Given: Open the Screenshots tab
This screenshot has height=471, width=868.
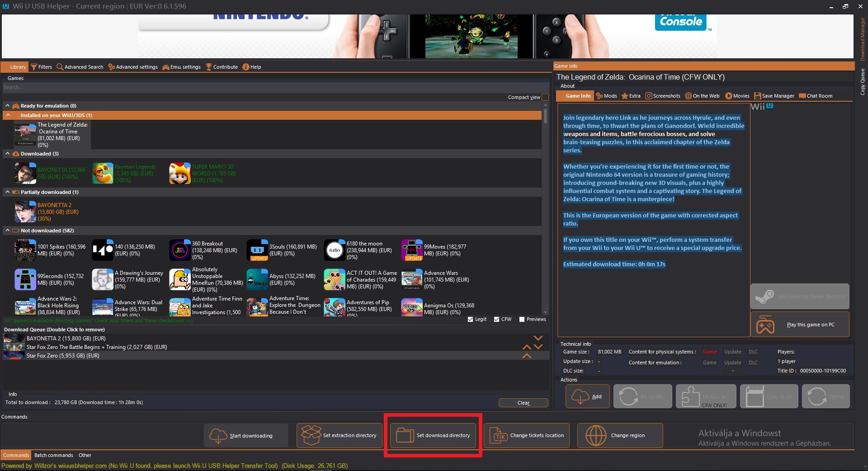Looking at the screenshot, I should tap(662, 96).
